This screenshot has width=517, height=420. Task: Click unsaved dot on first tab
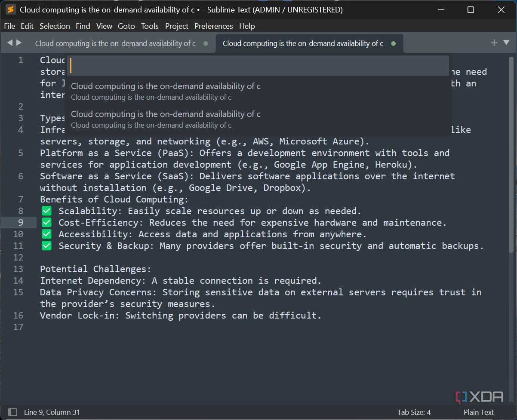tap(206, 43)
